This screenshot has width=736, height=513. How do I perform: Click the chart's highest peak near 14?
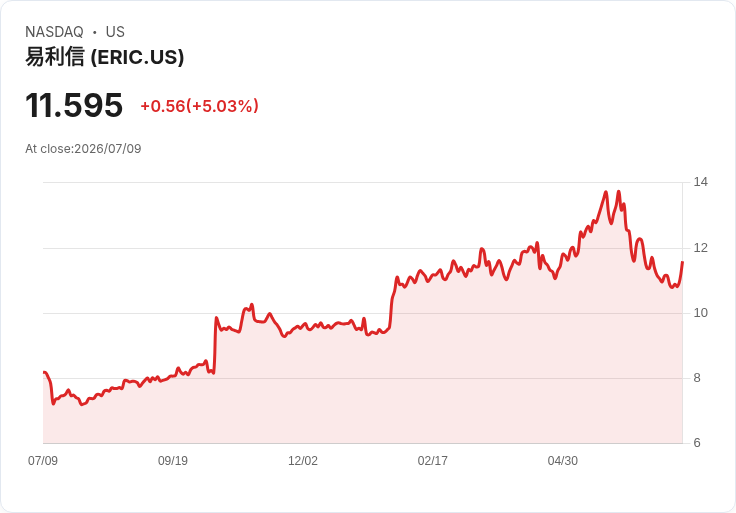tap(619, 191)
